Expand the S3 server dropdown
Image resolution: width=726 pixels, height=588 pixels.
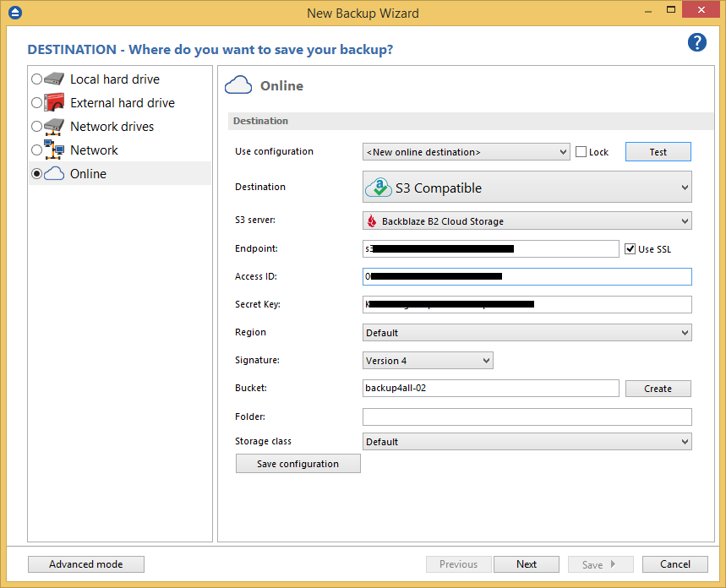527,220
